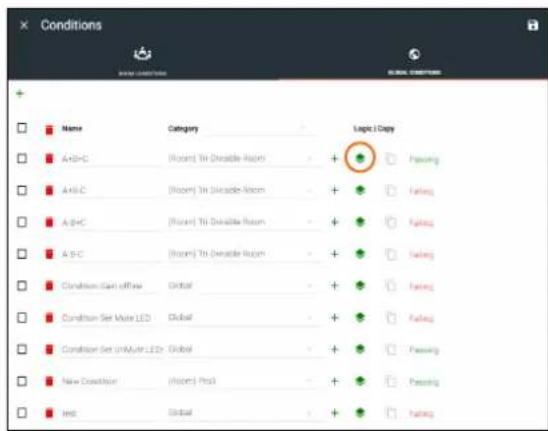Image resolution: width=548 pixels, height=431 pixels.
Task: Click the plus icon in the A-B+C row
Action: click(x=334, y=222)
